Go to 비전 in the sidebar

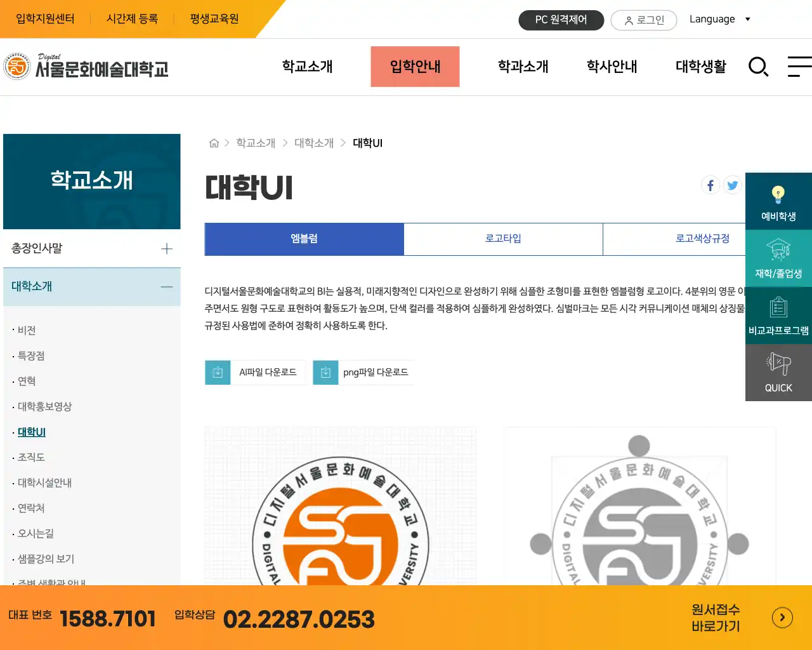click(x=27, y=331)
